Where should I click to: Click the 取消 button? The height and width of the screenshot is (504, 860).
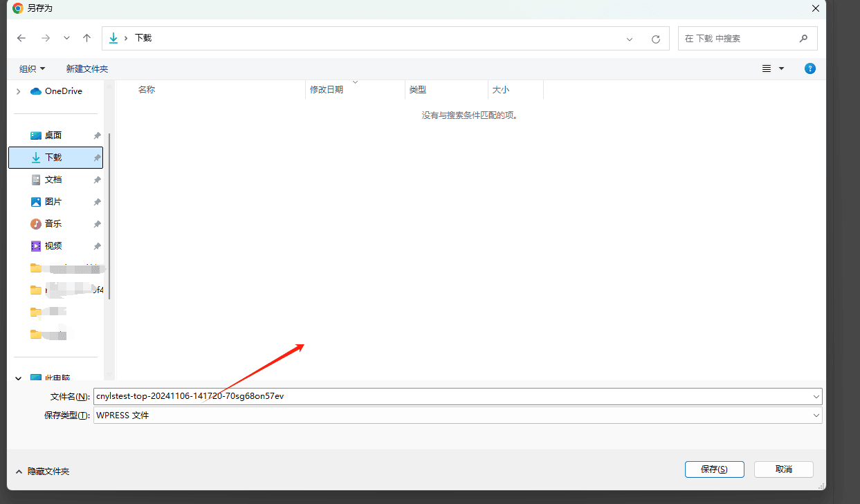[x=783, y=469]
